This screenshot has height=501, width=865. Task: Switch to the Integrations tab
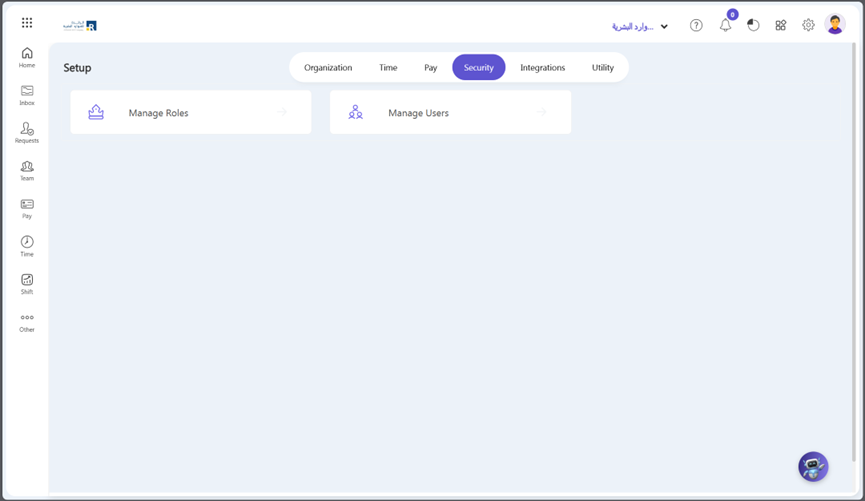click(x=542, y=68)
